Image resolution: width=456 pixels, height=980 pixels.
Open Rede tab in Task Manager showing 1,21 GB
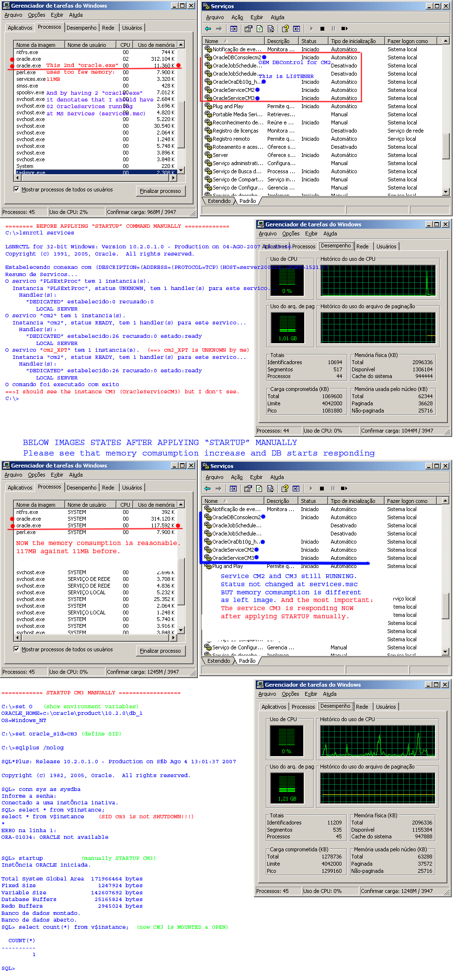(362, 707)
